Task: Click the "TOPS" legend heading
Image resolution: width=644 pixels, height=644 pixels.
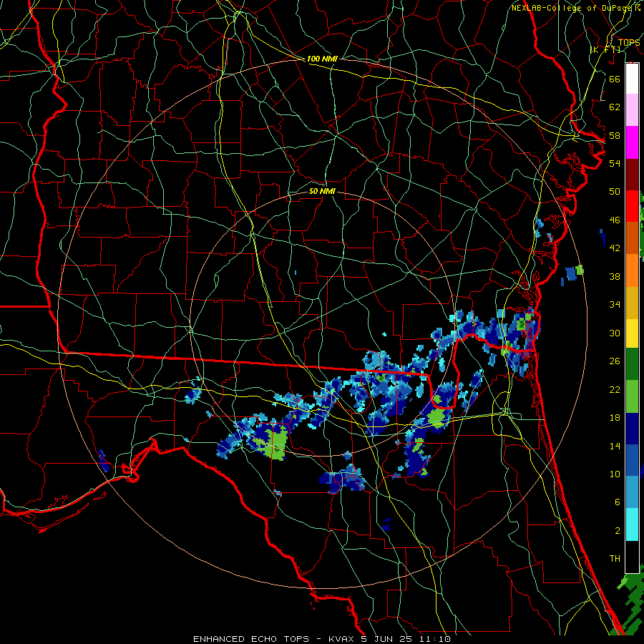Action: click(629, 42)
